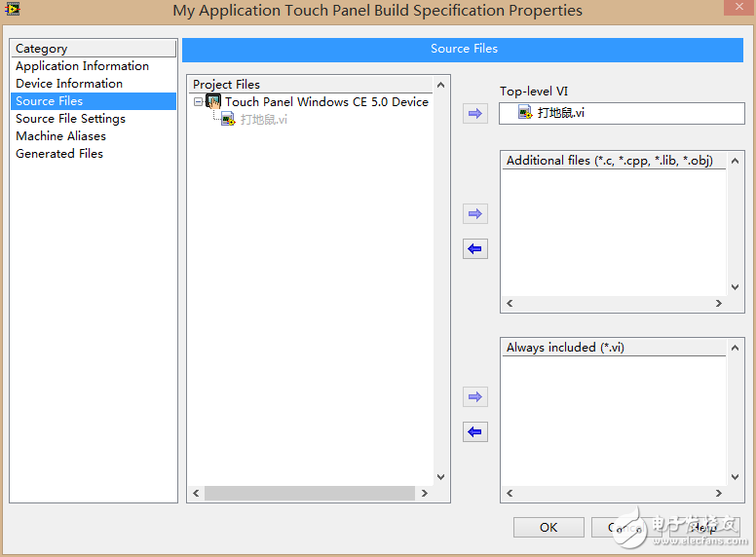Click Additional files scroll right arrow

(x=718, y=303)
